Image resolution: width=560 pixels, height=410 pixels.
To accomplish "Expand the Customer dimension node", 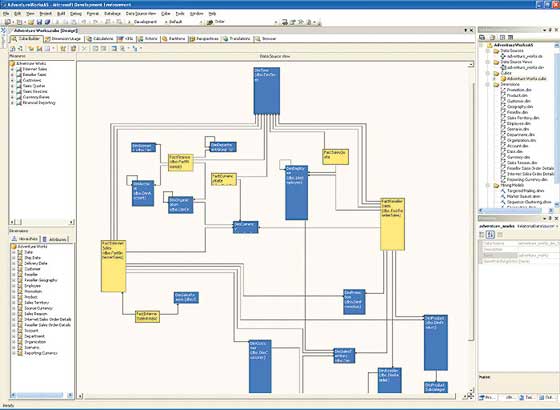I will [x=14, y=269].
